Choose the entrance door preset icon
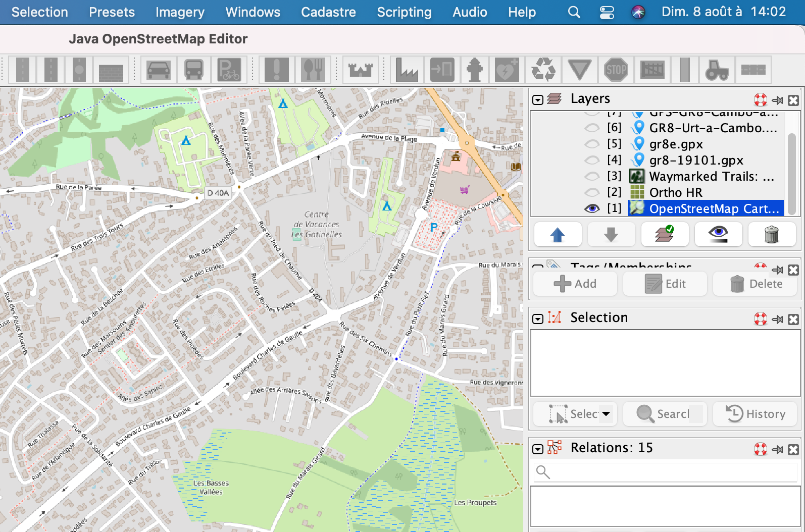 tap(442, 70)
